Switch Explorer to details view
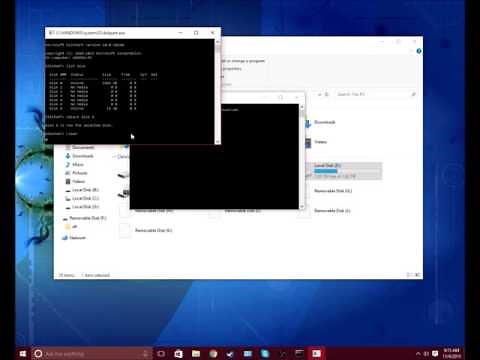Viewport: 480px width, 360px height. coord(409,275)
